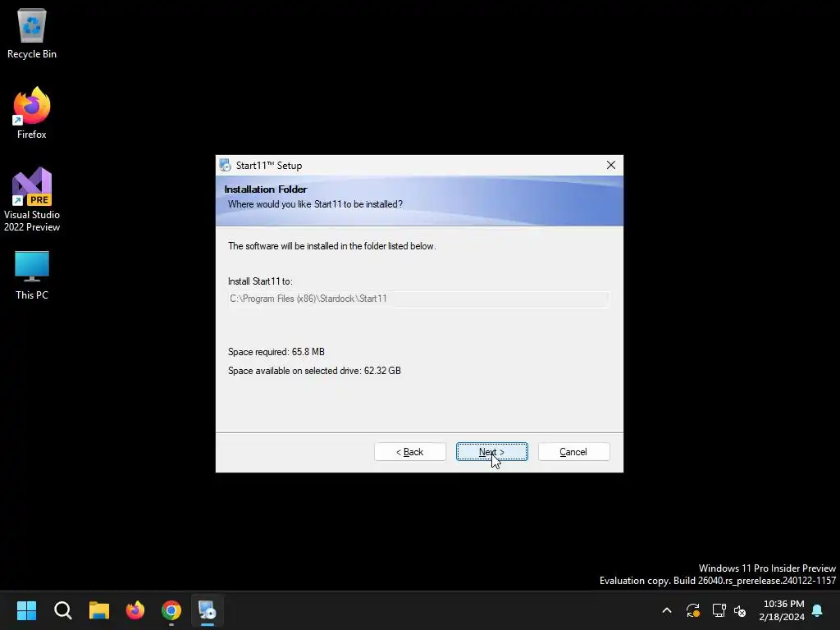Open the network status tray icon
The height and width of the screenshot is (630, 840).
pos(719,610)
